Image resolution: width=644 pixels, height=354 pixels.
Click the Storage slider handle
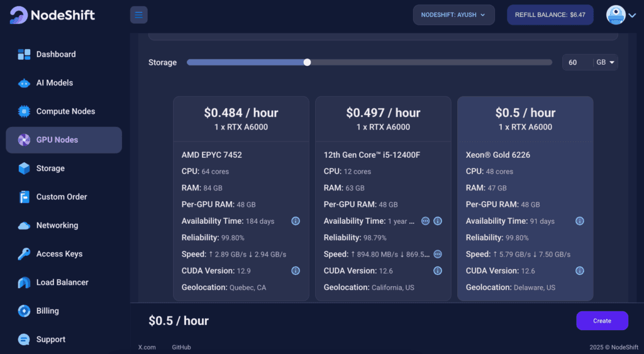[x=307, y=62]
